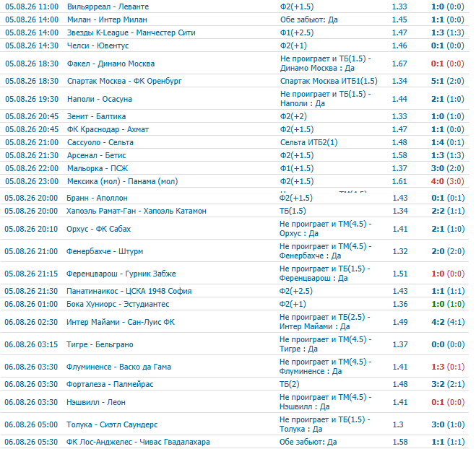
Task: Click bet Не проиграет и ТМ(4.5) - Тигре
Action: coord(326,344)
